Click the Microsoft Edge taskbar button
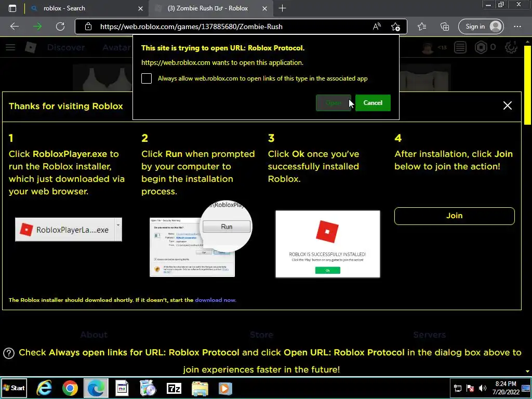This screenshot has height=399, width=532. coord(96,388)
